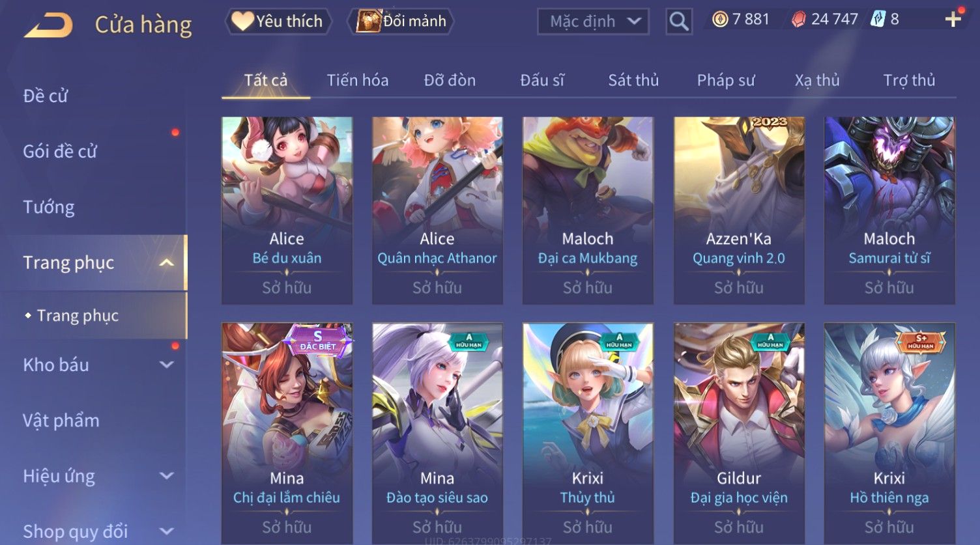Tap the heart icon for Yêu thích
Screen dimensions: 980x545
tap(242, 21)
